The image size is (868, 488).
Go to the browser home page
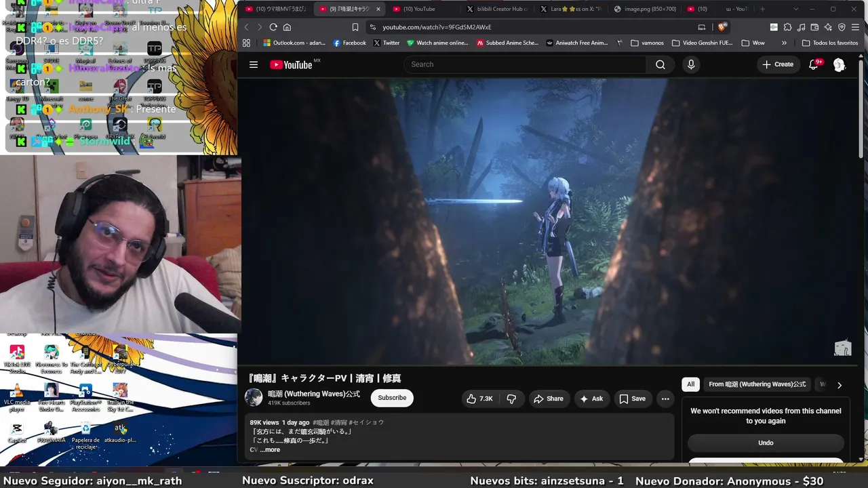[287, 27]
